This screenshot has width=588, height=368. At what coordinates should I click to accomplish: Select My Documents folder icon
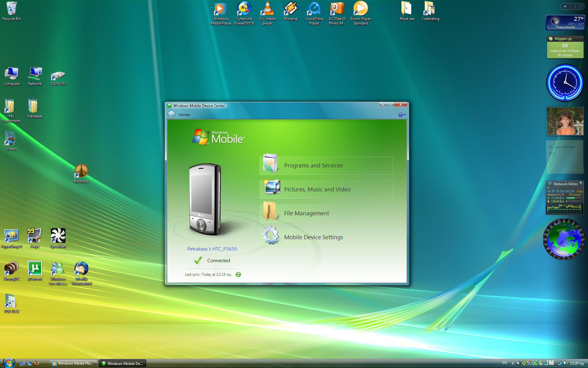point(12,111)
